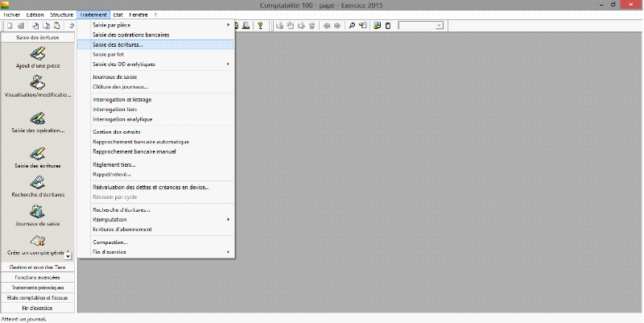This screenshot has height=323, width=644.
Task: Choose Interrogation tiers
Action: coord(156,110)
